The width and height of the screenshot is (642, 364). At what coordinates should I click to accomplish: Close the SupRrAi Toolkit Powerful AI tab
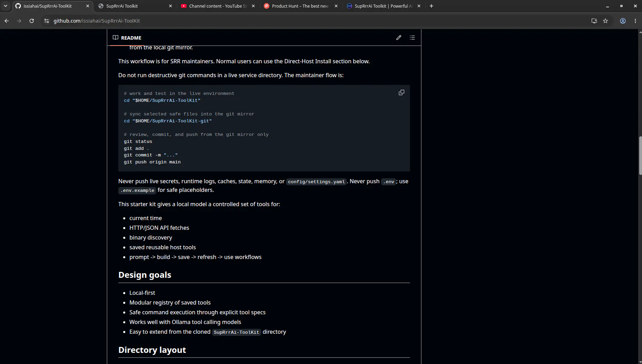point(419,6)
